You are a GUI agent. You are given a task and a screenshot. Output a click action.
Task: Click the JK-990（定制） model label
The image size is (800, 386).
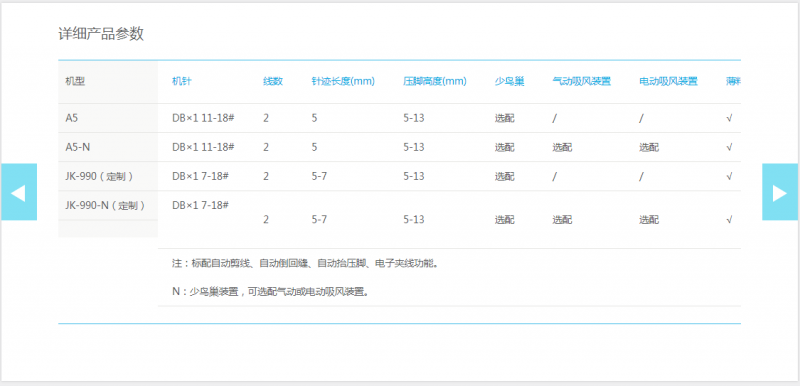point(99,176)
